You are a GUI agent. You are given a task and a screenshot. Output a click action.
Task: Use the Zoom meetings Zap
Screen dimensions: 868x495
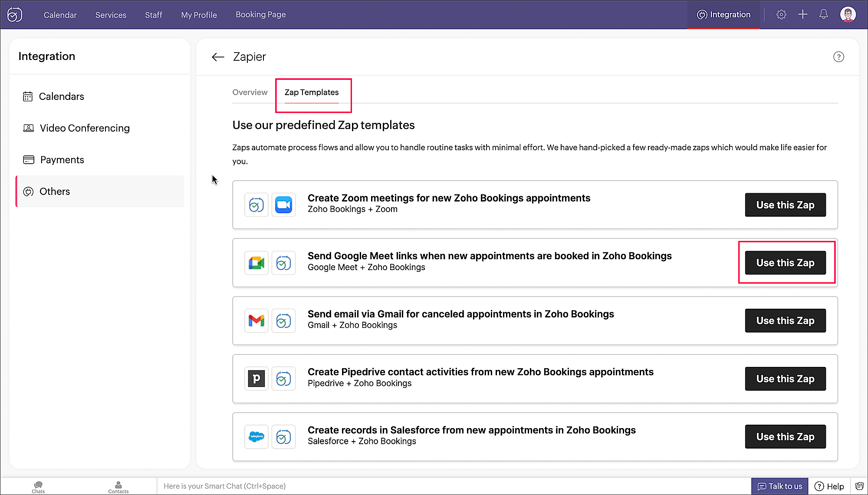coord(785,205)
